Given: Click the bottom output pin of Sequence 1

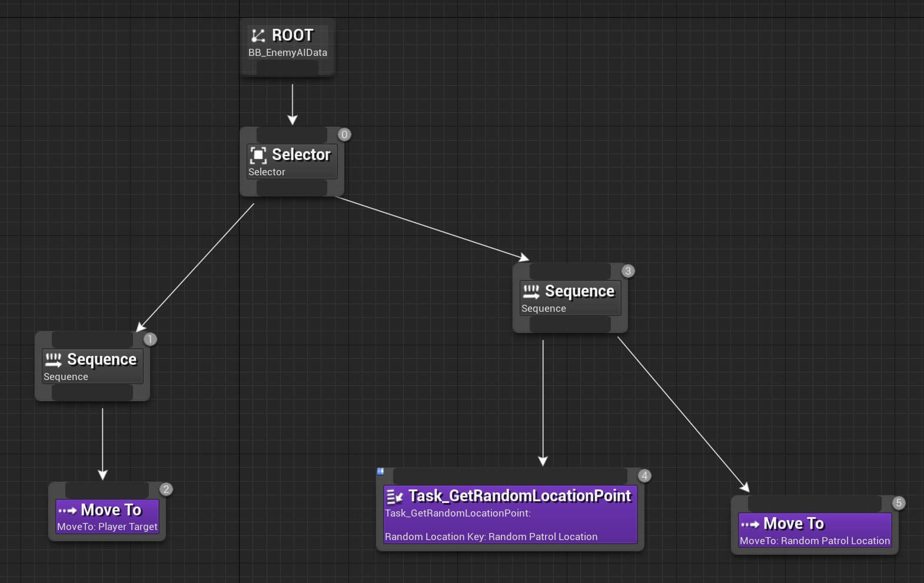Looking at the screenshot, I should click(x=92, y=392).
